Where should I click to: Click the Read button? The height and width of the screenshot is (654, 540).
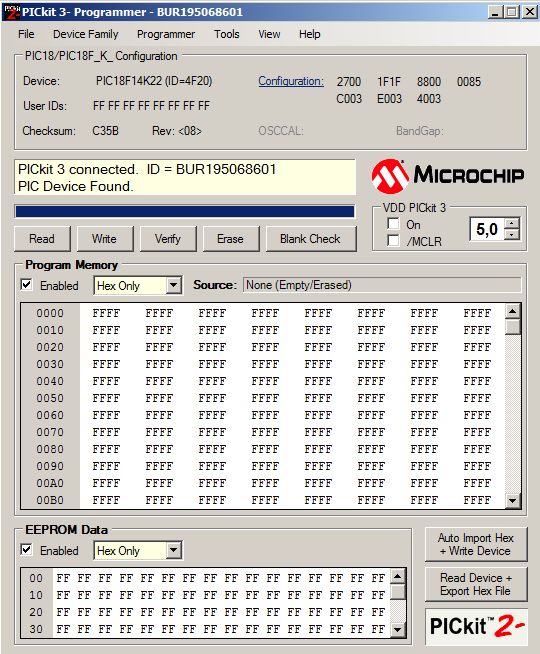42,239
